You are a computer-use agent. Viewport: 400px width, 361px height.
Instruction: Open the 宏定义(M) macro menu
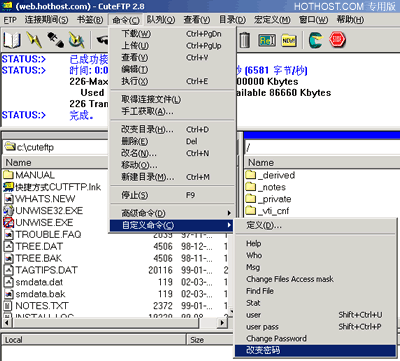point(272,20)
